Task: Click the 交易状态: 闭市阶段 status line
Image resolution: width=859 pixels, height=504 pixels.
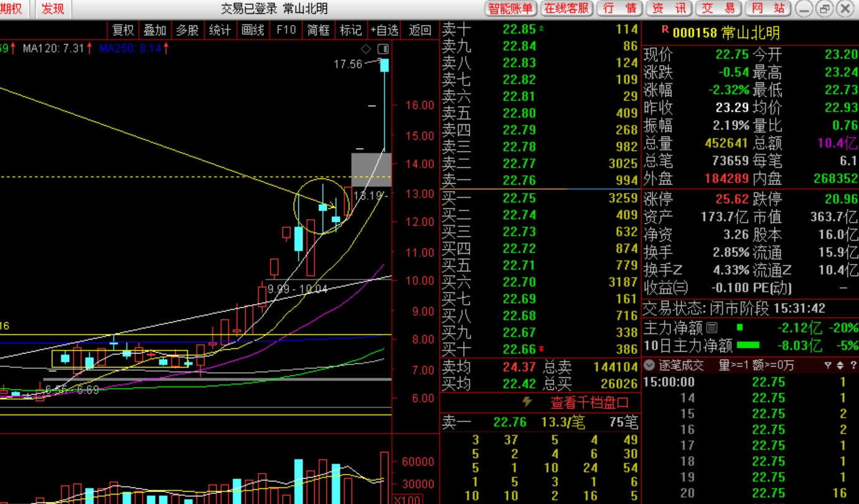Action: [735, 309]
